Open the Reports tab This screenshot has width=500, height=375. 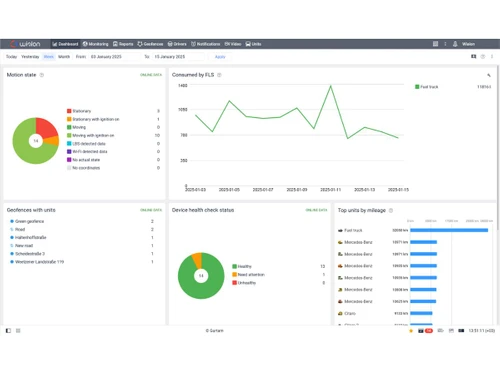[x=123, y=44]
